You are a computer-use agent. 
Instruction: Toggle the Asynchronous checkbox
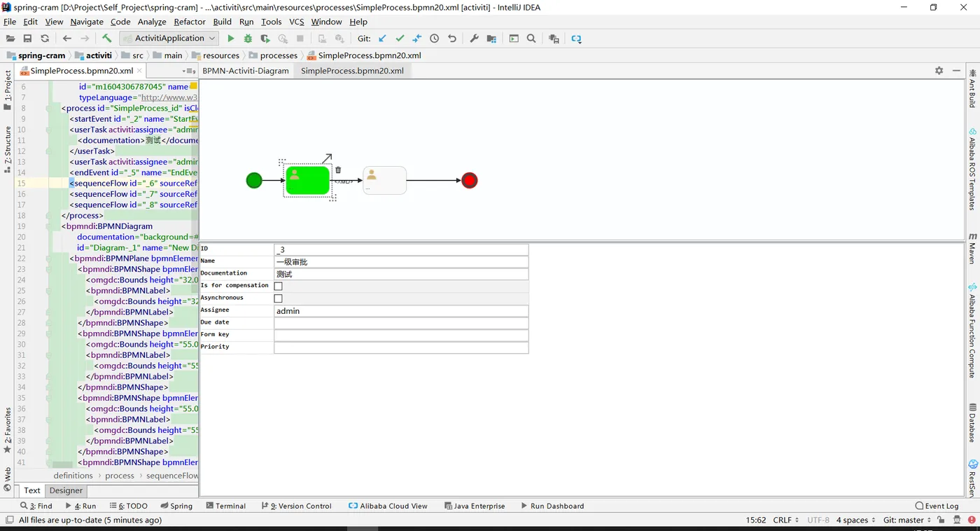[x=278, y=298]
